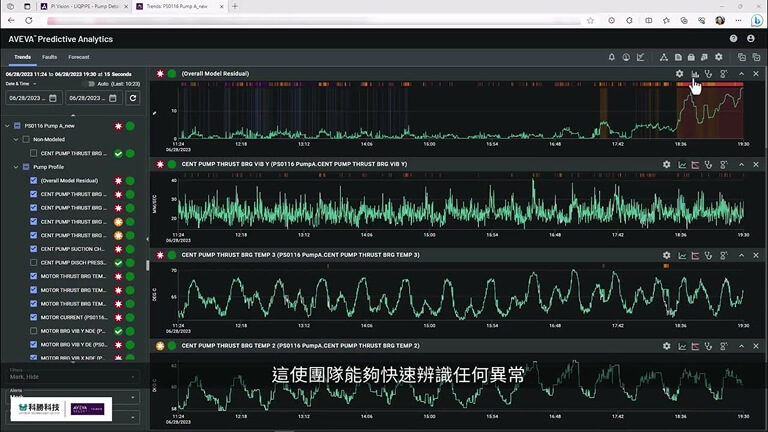Click the refresh button beside date fields
The image size is (768, 432).
(x=133, y=98)
